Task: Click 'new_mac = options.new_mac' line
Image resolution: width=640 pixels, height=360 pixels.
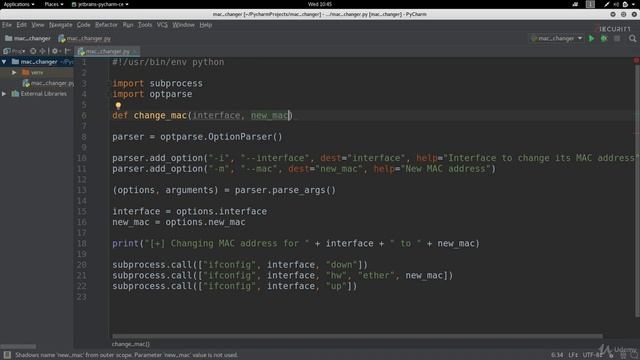Action: (179, 222)
